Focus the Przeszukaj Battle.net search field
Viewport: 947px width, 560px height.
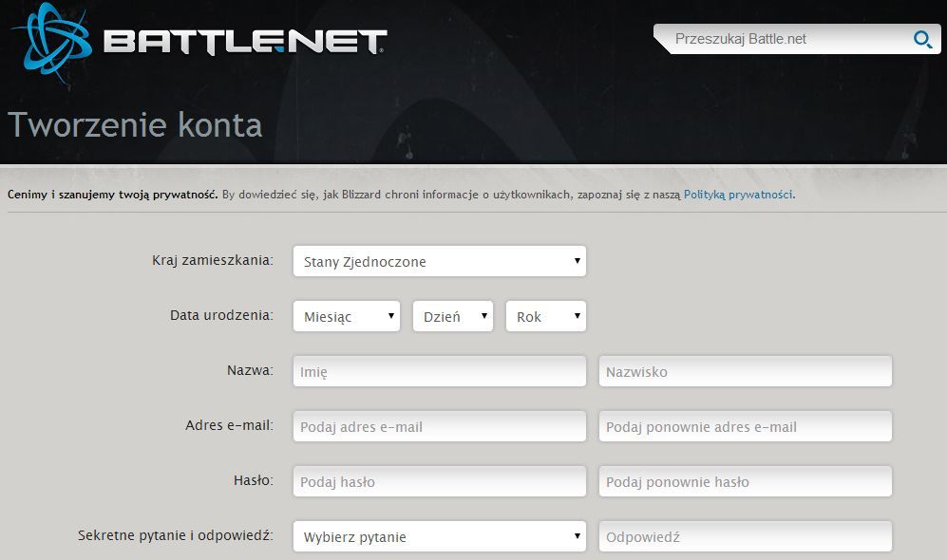pyautogui.click(x=791, y=39)
